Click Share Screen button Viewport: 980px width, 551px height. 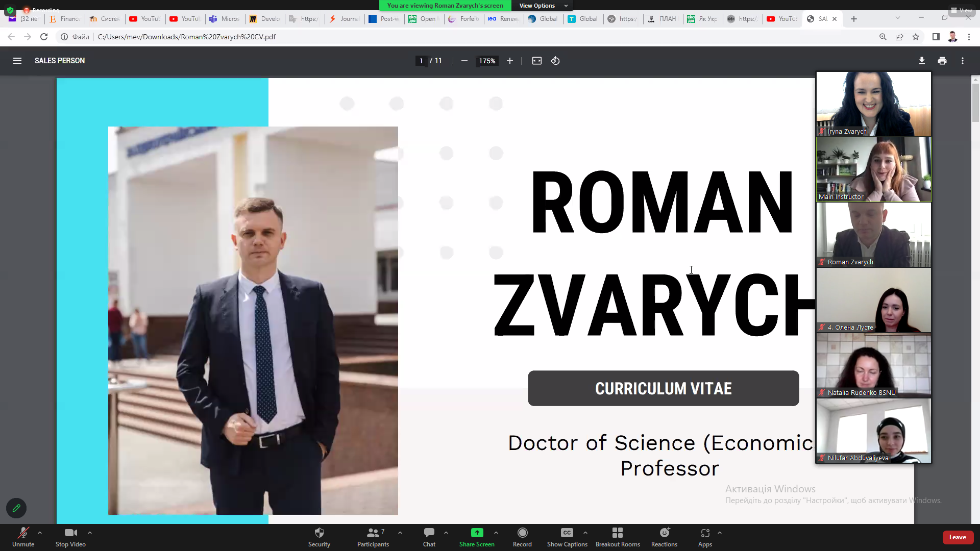(x=477, y=537)
